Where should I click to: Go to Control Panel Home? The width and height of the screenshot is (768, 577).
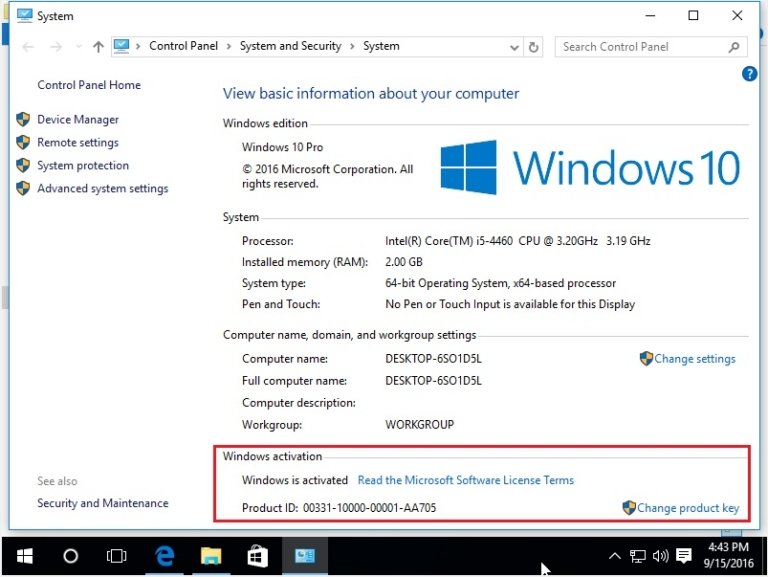tap(89, 85)
